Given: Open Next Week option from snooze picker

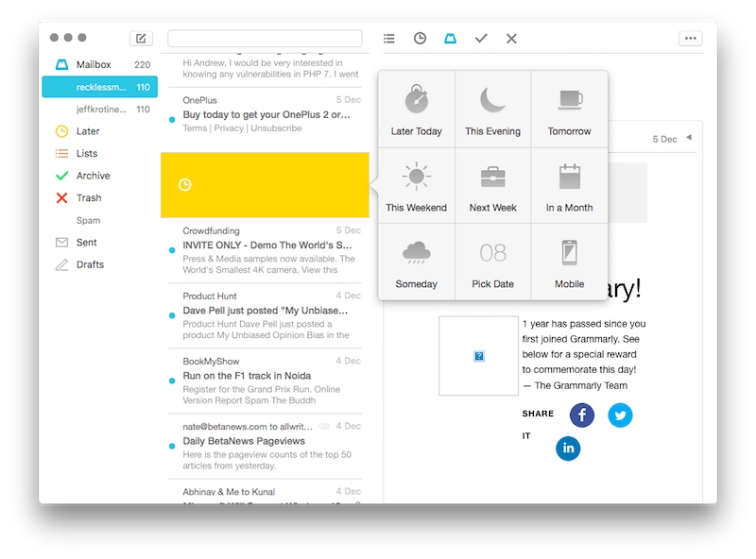Looking at the screenshot, I should pos(492,186).
